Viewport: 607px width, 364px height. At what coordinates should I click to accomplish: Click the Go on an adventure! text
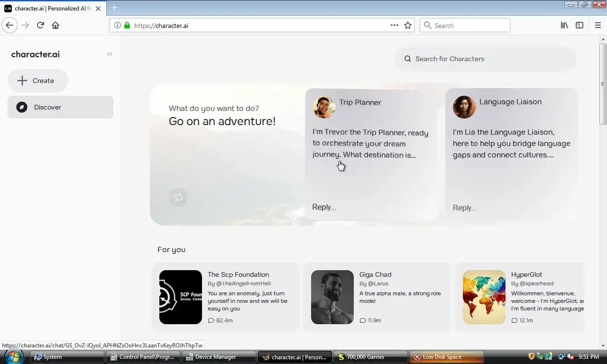pyautogui.click(x=222, y=121)
